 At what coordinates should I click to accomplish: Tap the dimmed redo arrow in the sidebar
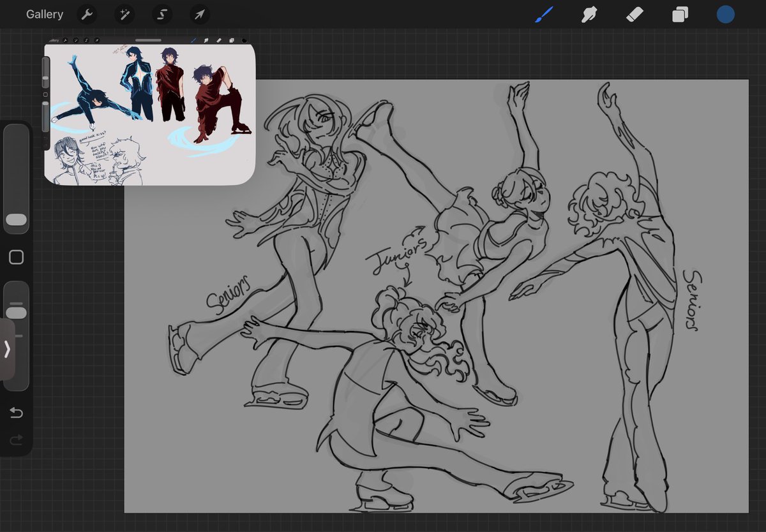16,439
